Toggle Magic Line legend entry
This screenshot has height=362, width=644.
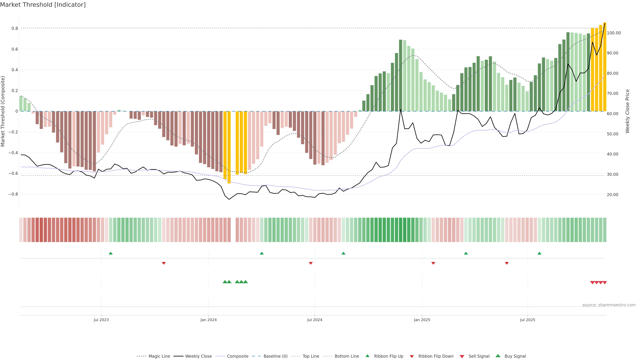[x=159, y=356]
